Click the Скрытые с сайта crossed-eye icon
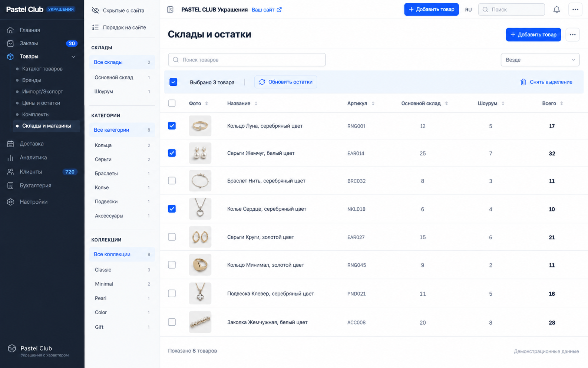The image size is (588, 368). point(95,10)
